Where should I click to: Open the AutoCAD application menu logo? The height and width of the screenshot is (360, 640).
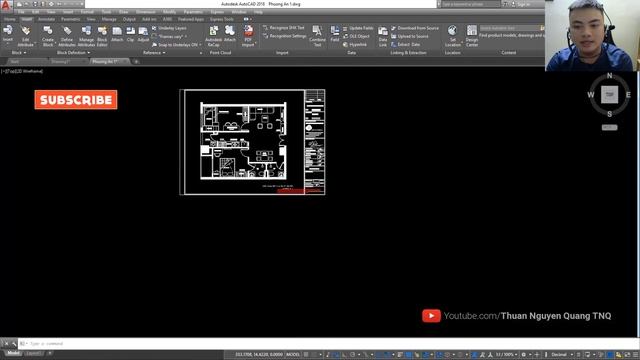tap(6, 5)
